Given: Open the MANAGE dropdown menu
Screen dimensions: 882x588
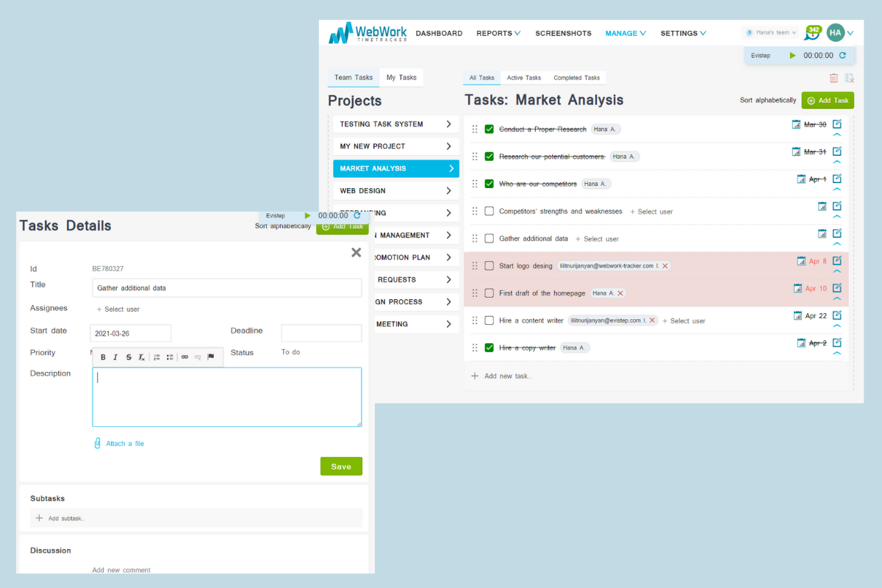Looking at the screenshot, I should point(622,33).
